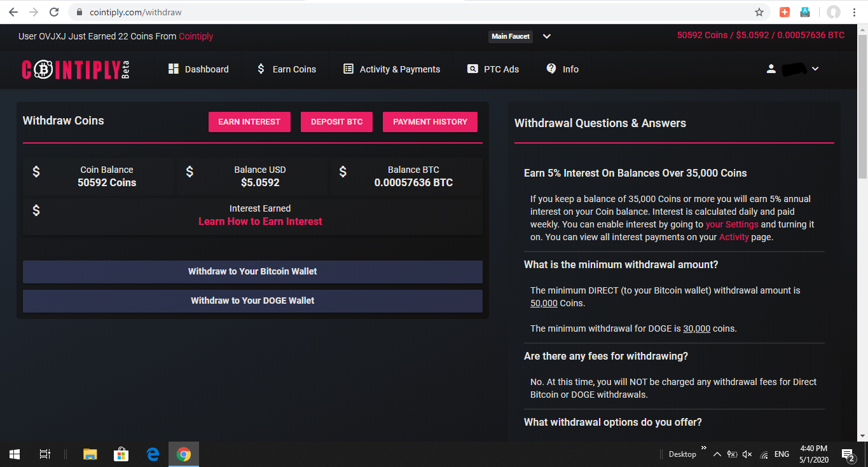Viewport: 868px width, 467px height.
Task: Click the volume muted tray icon
Action: coord(747,454)
